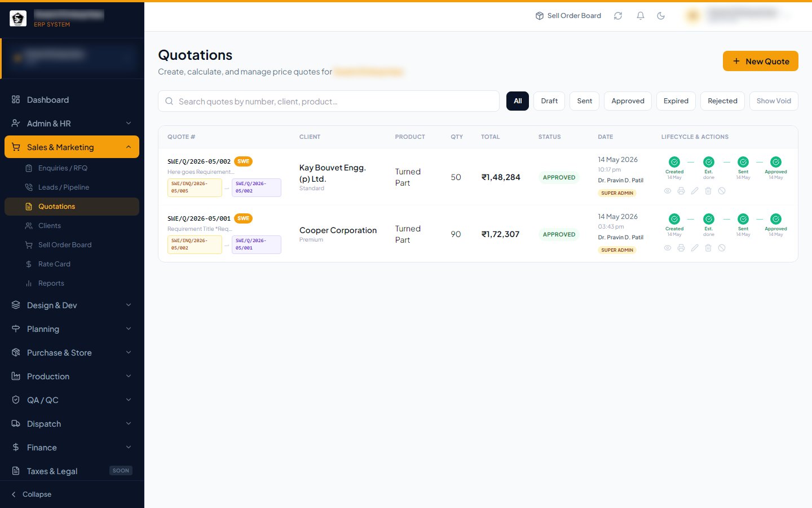Click total ₹1,48,284
812x508 pixels.
(x=501, y=177)
